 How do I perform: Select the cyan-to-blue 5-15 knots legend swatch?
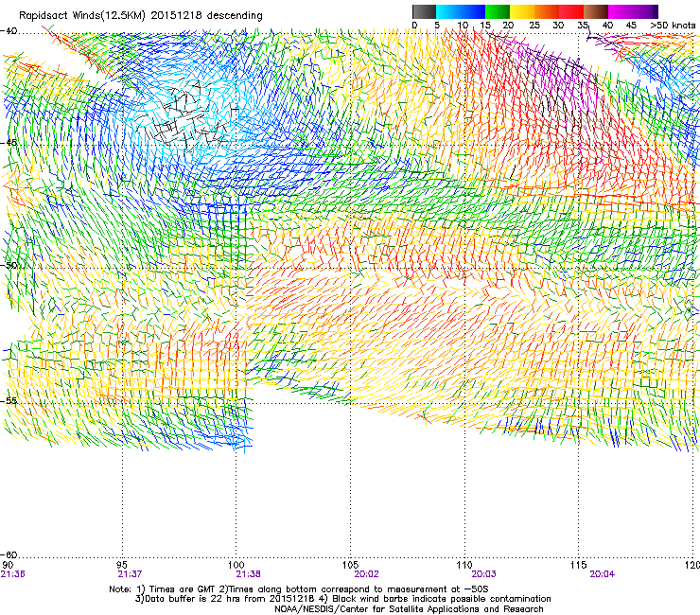[x=461, y=11]
